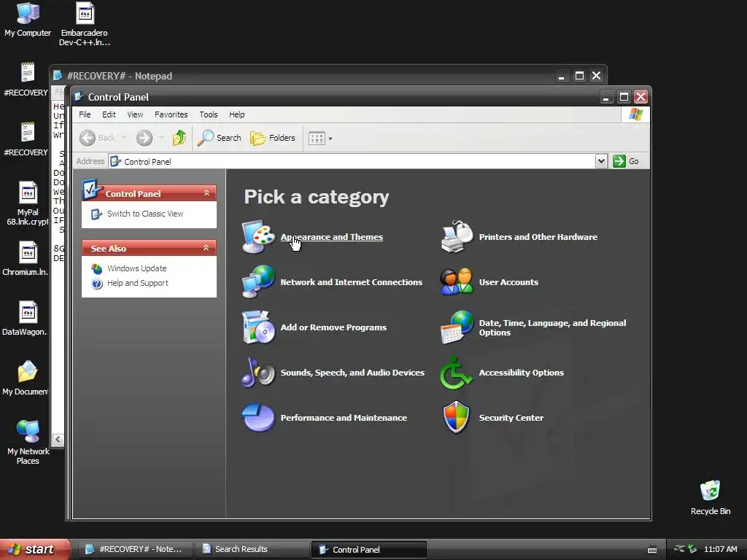Switch to #RECOVERY# Notepad taskbar button
Image resolution: width=747 pixels, height=560 pixels.
(134, 549)
